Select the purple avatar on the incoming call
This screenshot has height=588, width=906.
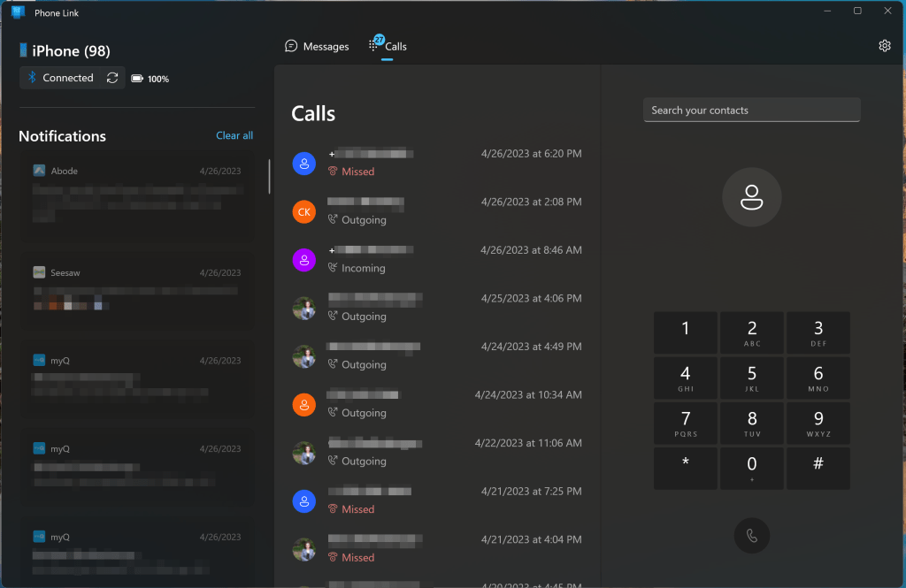(303, 260)
